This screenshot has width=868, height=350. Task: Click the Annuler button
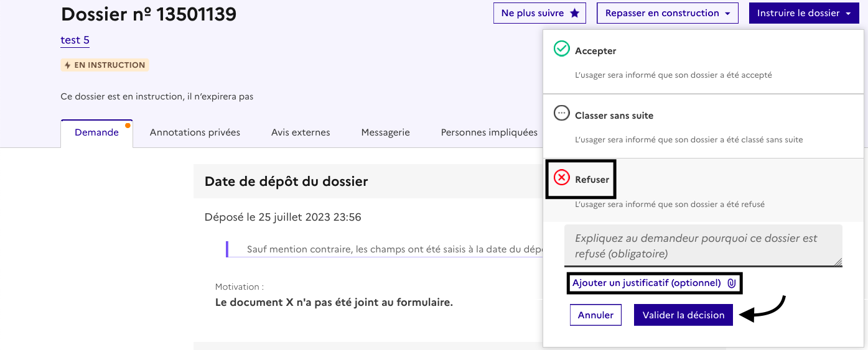595,315
